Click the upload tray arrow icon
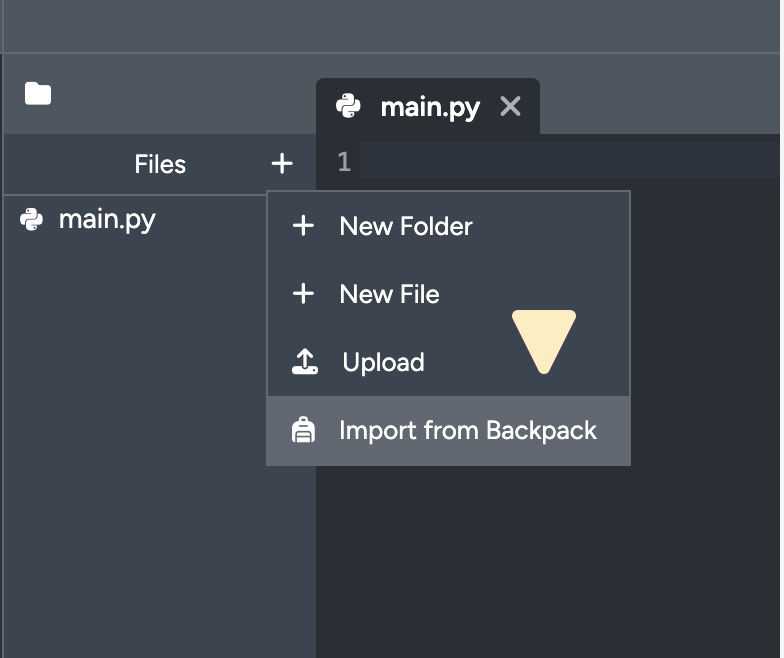This screenshot has width=784, height=658. click(304, 362)
